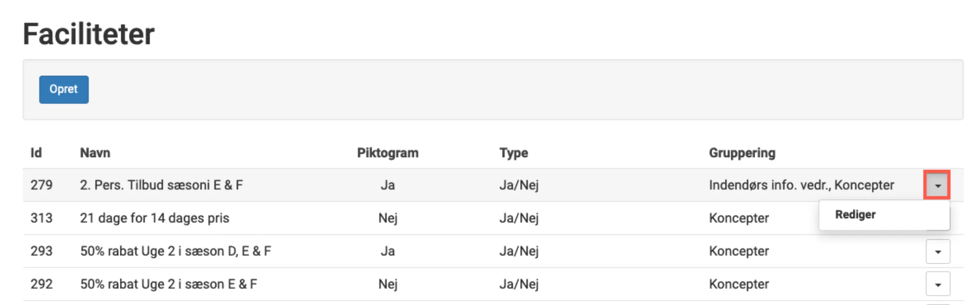Click the Ja/Nej type cell in row 292
The height and width of the screenshot is (305, 980).
point(519,284)
